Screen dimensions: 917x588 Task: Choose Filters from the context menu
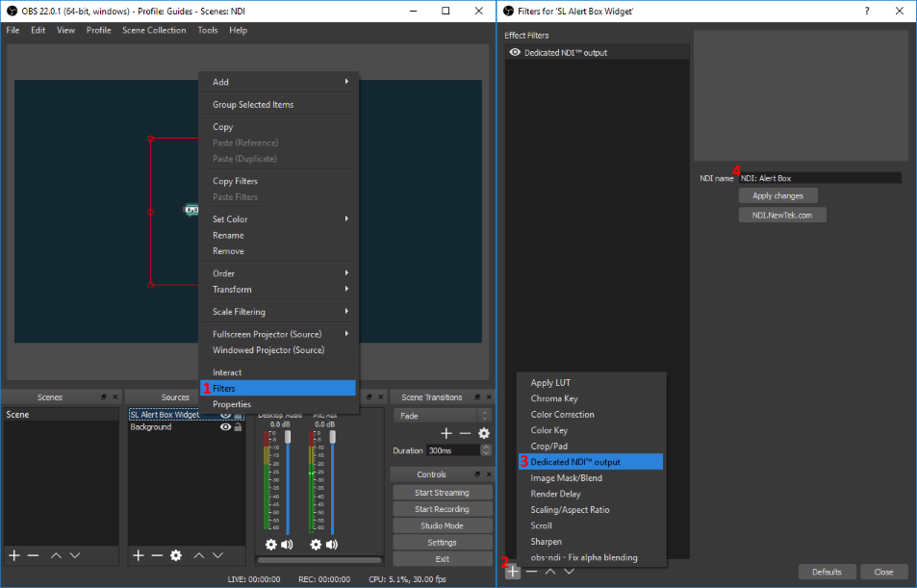tap(278, 389)
